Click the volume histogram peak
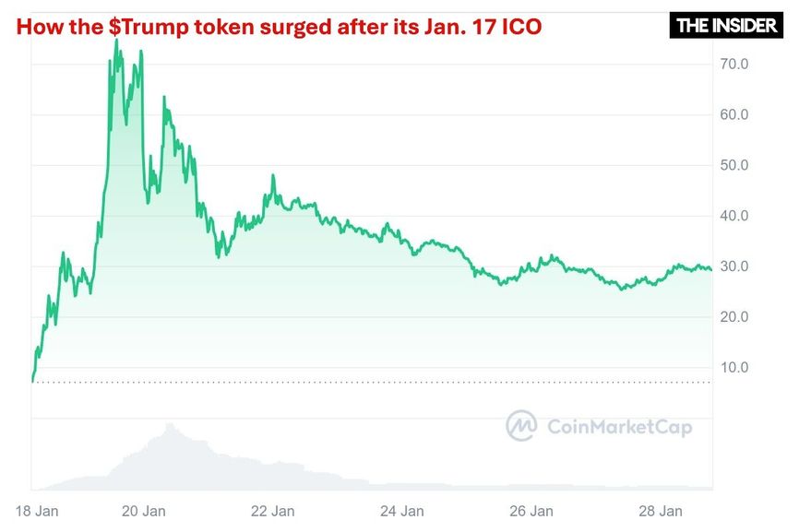 coord(170,426)
